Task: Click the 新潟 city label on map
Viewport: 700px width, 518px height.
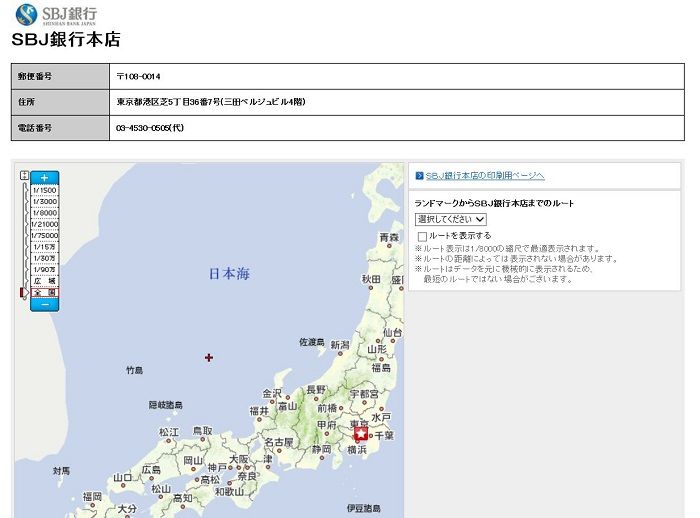Action: click(340, 345)
